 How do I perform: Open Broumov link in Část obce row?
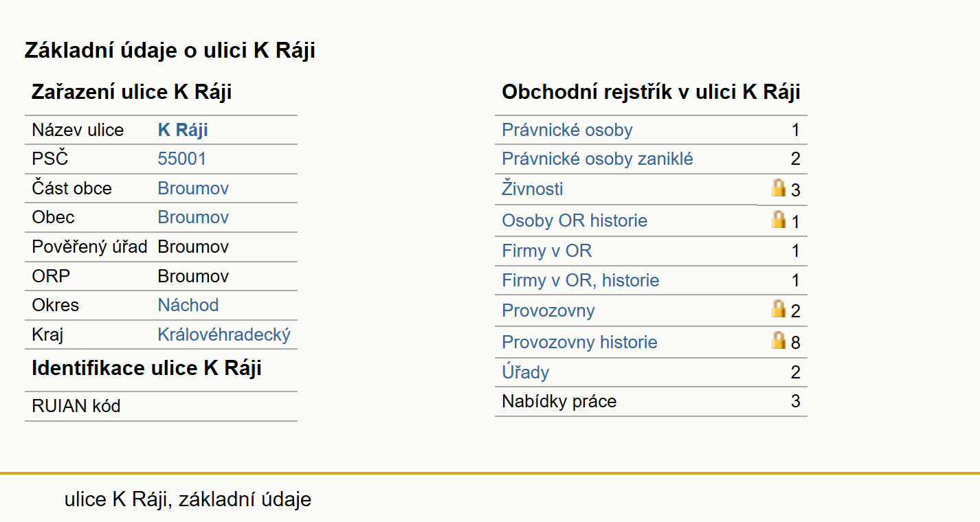(x=193, y=188)
